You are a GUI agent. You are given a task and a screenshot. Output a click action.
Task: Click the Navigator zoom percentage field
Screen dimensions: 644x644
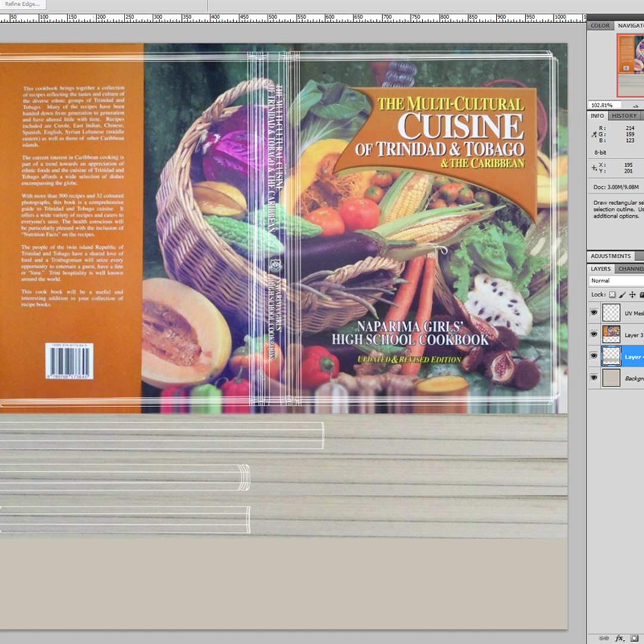point(605,105)
